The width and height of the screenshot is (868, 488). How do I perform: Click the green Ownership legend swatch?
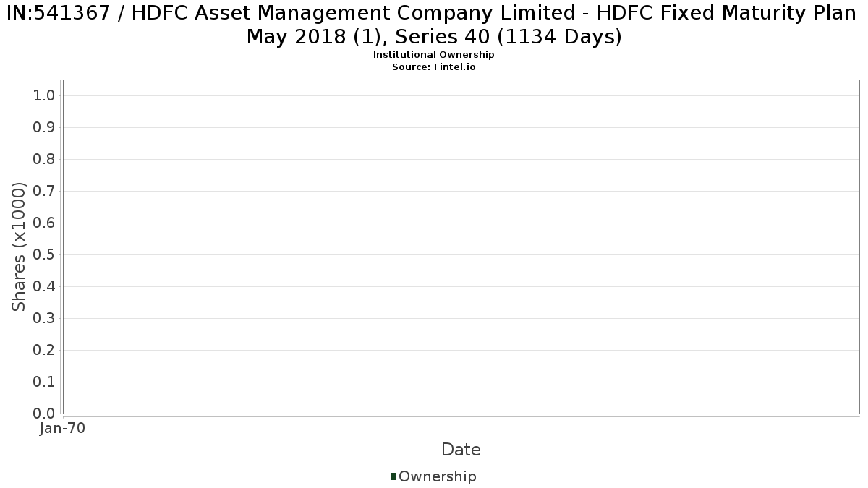tap(393, 476)
